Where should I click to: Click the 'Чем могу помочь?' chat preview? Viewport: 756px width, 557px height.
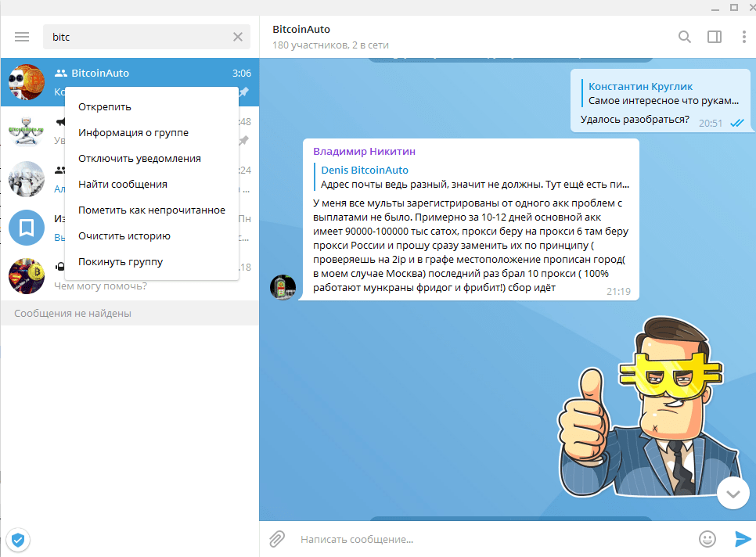[x=100, y=286]
